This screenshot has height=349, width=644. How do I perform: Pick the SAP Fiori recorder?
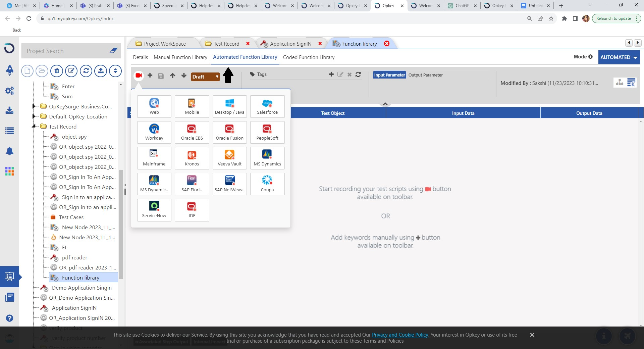[192, 184]
